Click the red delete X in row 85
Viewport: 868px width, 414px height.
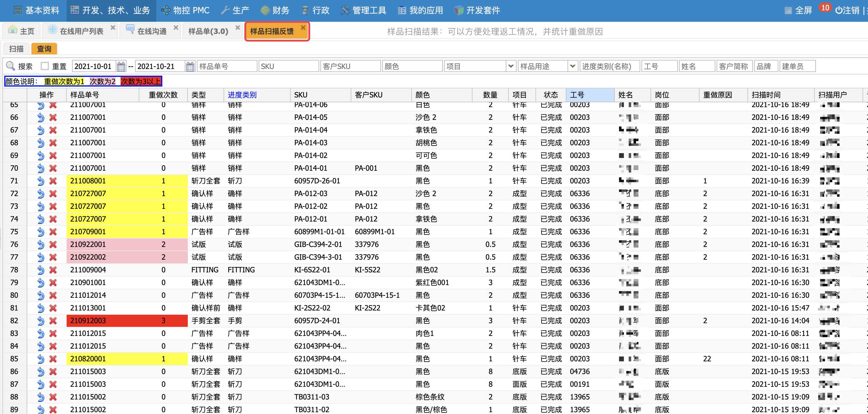53,359
